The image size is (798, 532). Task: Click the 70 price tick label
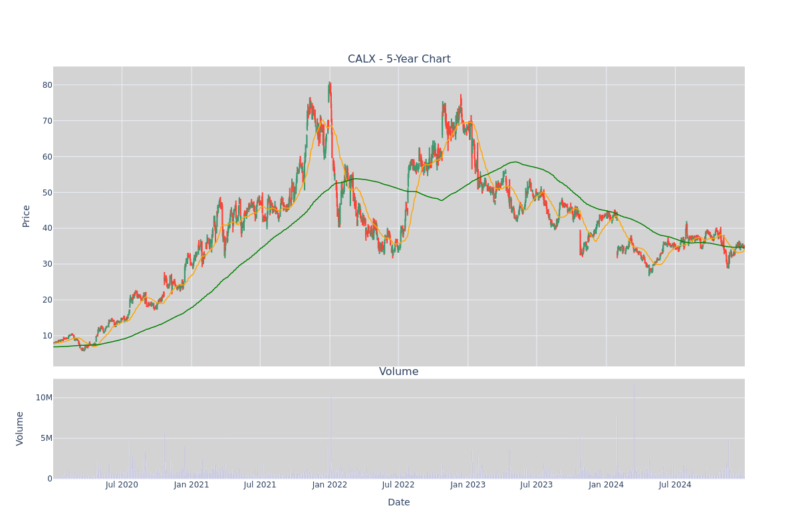[47, 121]
